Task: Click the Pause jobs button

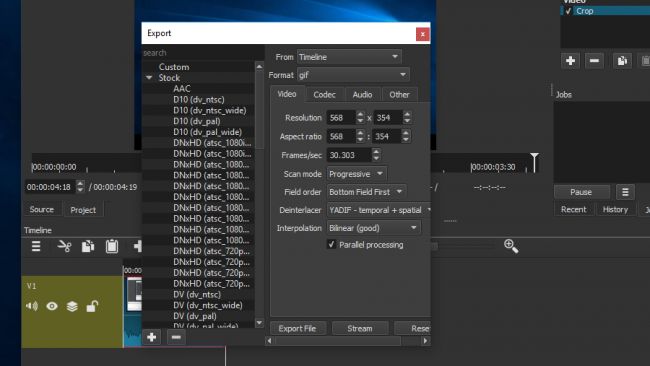Action: pos(581,192)
